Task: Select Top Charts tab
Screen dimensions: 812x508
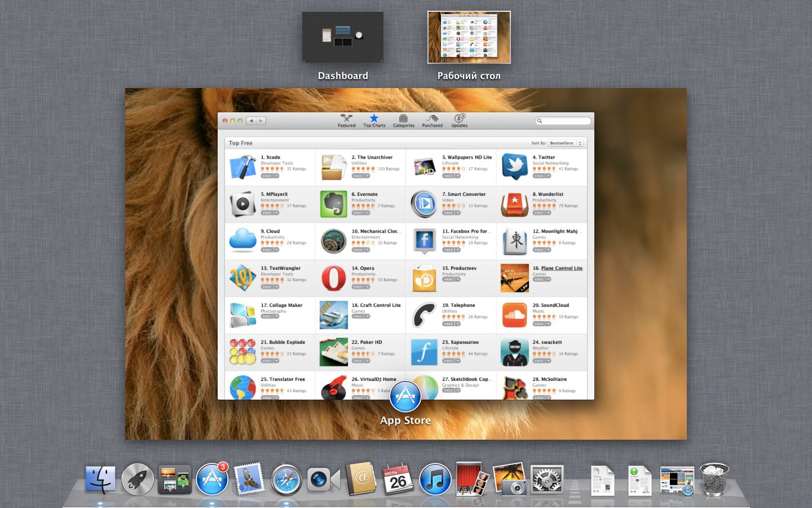Action: tap(374, 121)
